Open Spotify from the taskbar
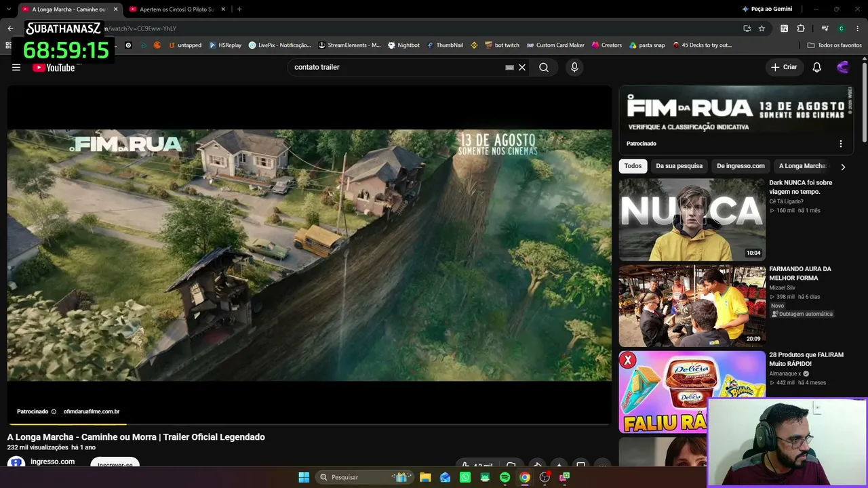 [x=505, y=477]
